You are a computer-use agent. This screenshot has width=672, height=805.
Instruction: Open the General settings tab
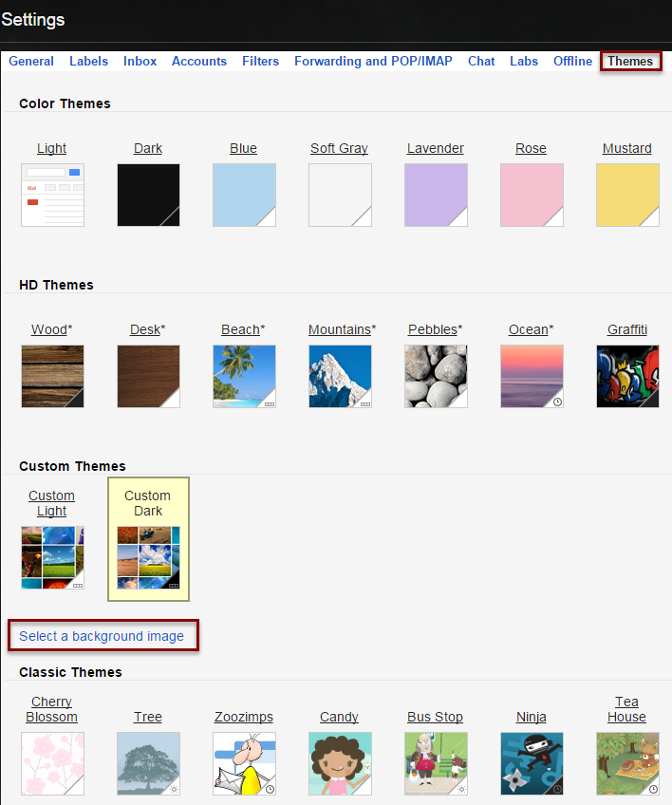pyautogui.click(x=30, y=61)
